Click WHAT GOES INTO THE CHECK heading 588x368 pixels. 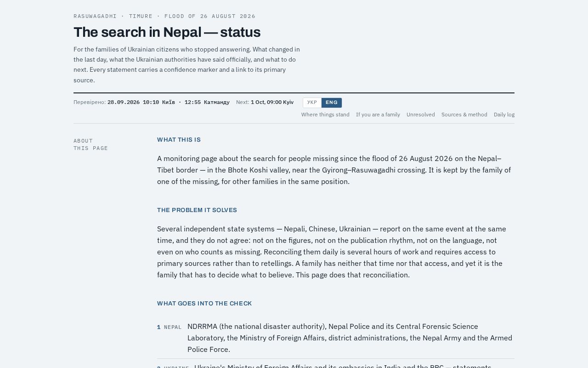(x=204, y=304)
